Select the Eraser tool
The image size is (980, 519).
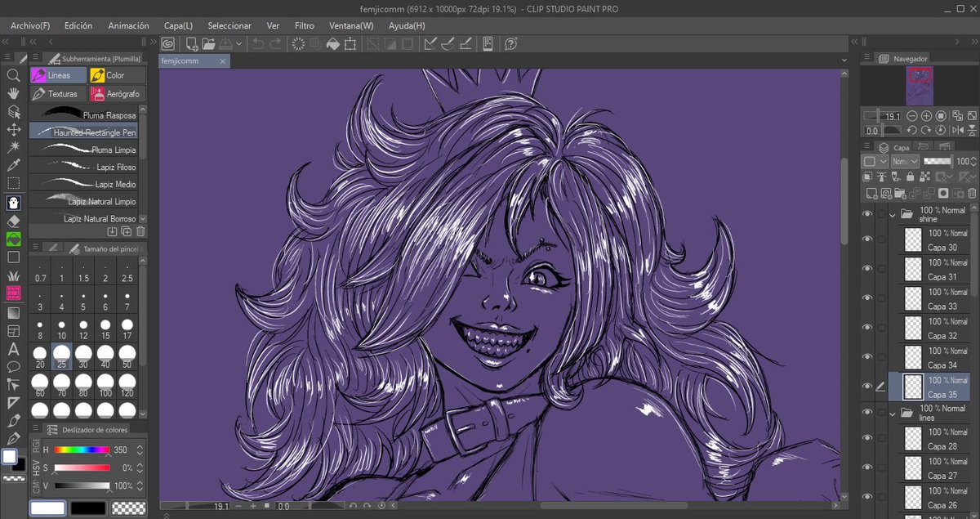pyautogui.click(x=13, y=221)
